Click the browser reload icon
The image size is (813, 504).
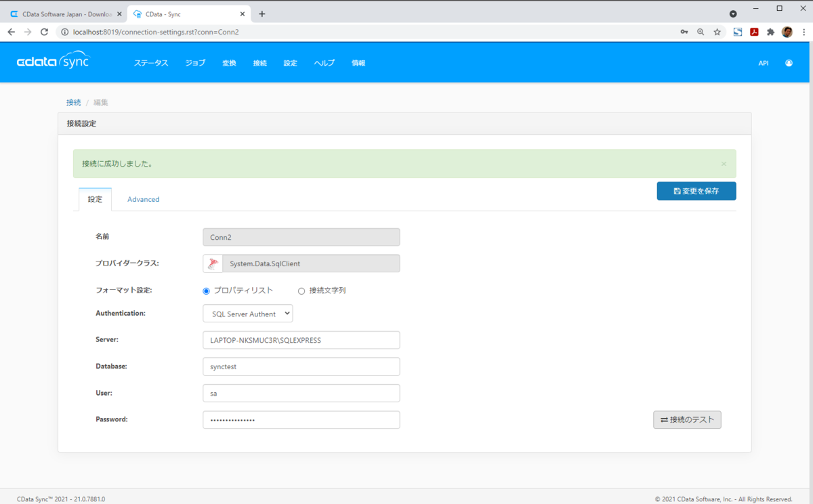click(45, 32)
